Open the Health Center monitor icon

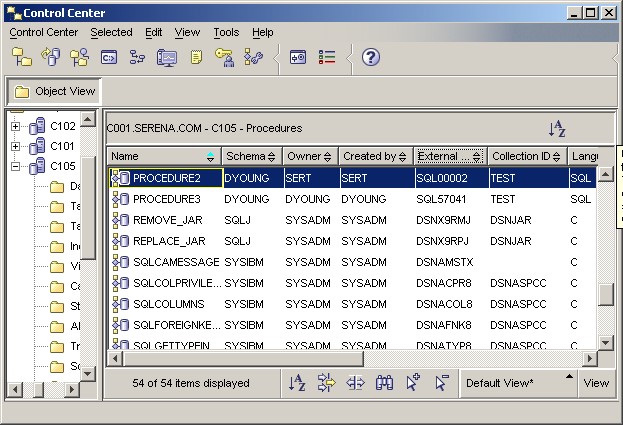coord(167,57)
